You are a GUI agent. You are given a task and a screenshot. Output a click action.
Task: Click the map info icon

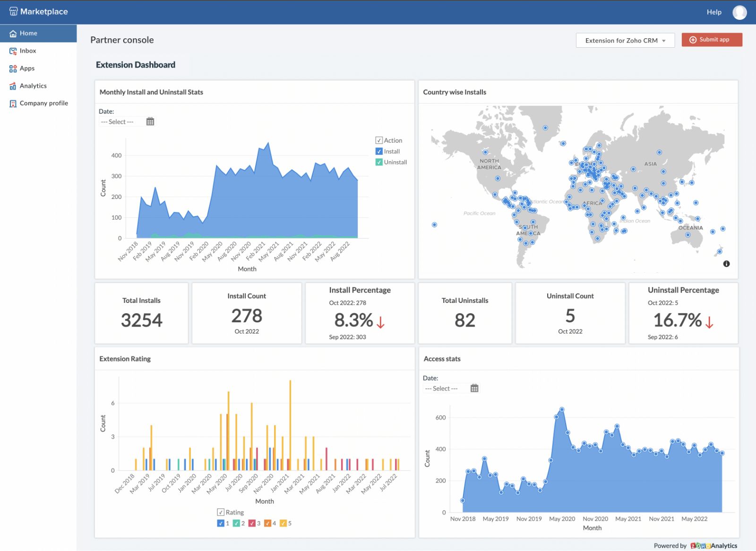[726, 264]
